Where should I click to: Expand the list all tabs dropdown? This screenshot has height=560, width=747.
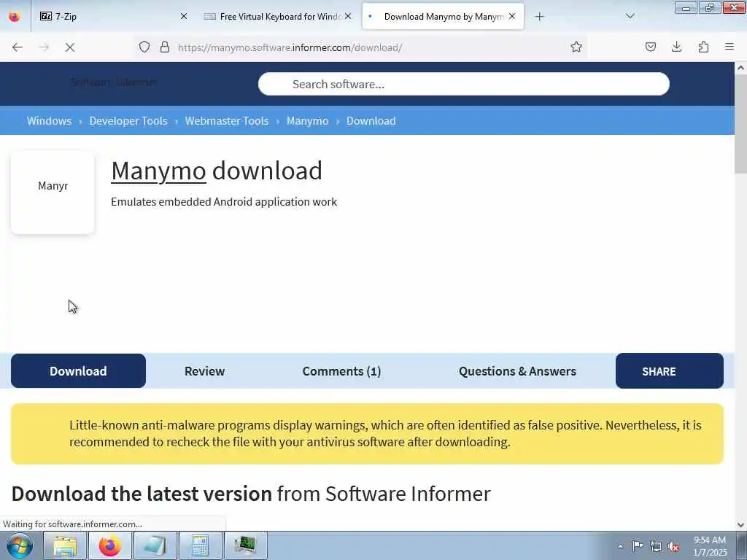(630, 17)
